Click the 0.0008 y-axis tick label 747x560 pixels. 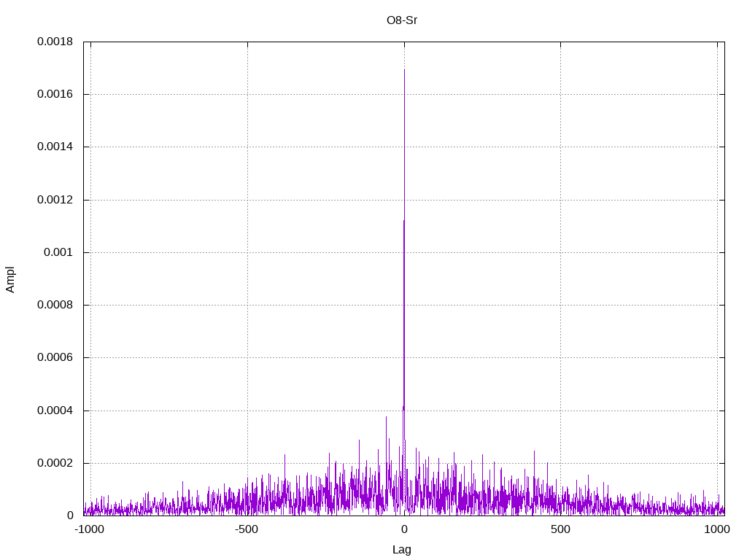(55, 305)
